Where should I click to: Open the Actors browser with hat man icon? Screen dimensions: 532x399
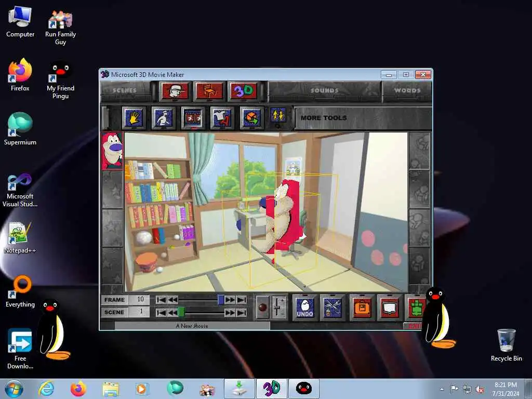(x=175, y=91)
